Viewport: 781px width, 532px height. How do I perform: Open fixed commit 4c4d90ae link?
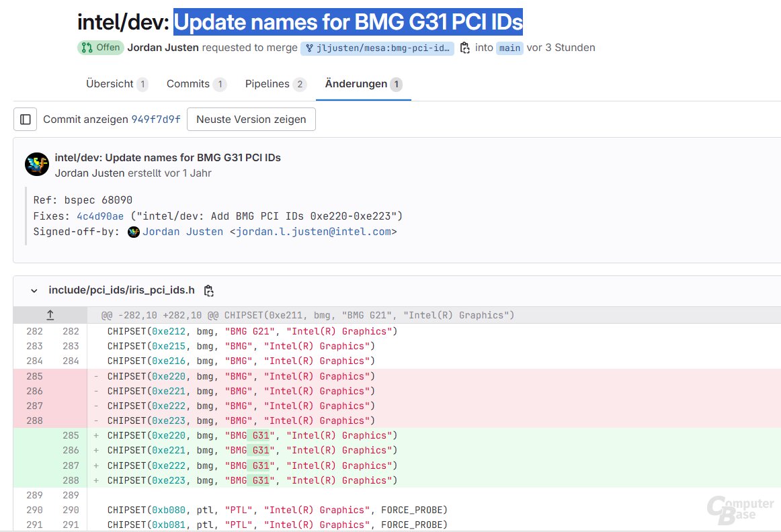99,216
